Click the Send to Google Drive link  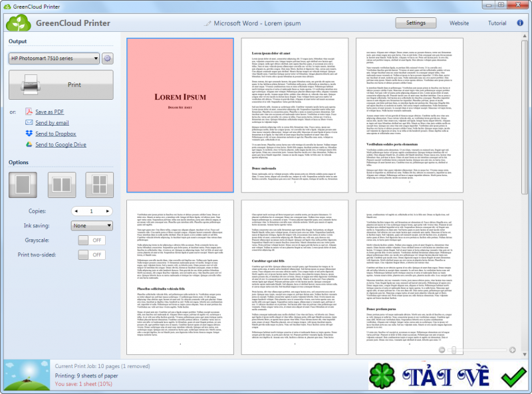click(x=61, y=144)
